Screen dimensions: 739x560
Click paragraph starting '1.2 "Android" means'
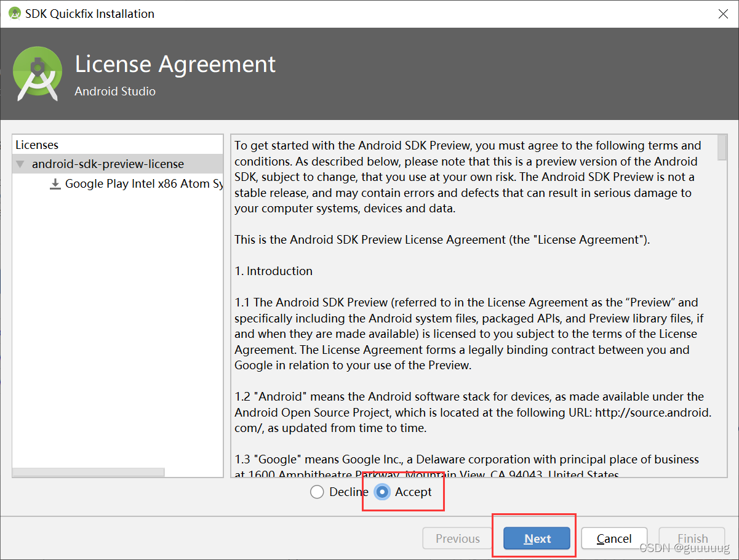[473, 412]
